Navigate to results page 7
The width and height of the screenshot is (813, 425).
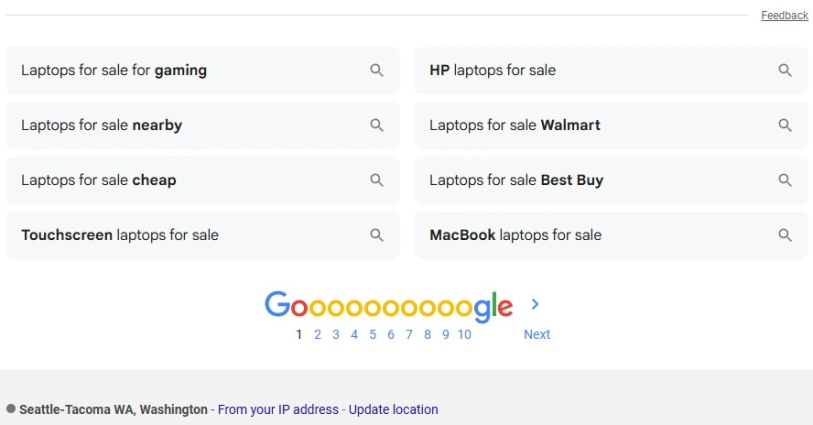[409, 335]
